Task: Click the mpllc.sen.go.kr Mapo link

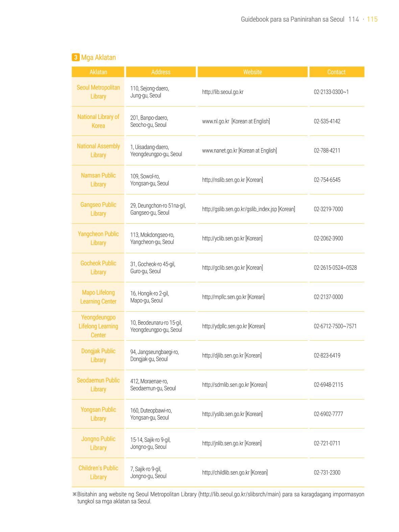Action: [224, 297]
